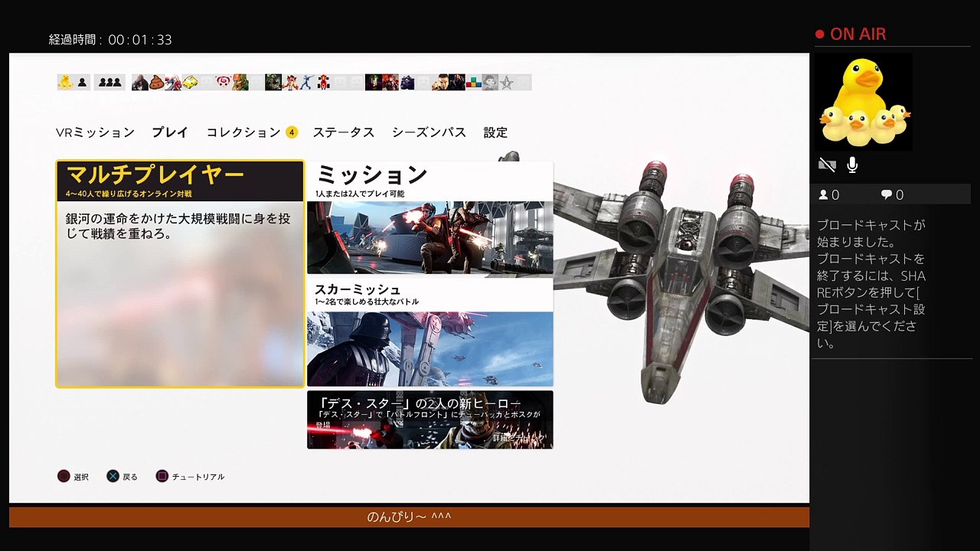Open the デス・スター new heroes news banner
Viewport: 980px width, 551px height.
click(x=430, y=419)
